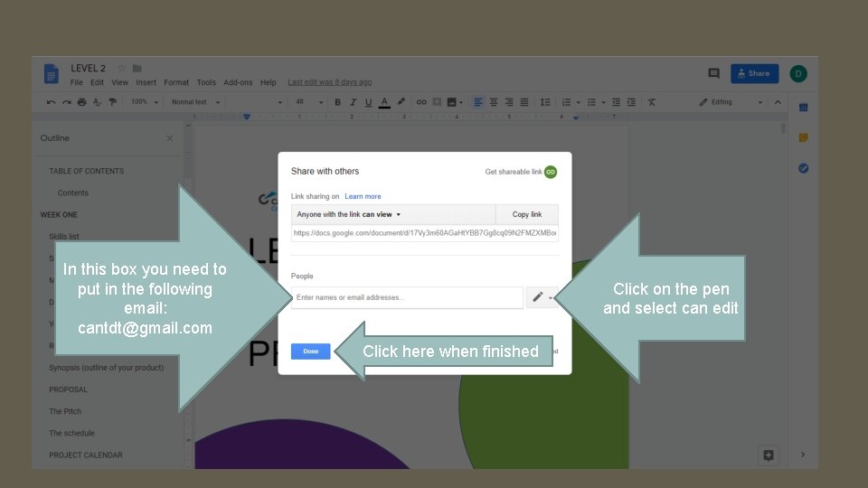Viewport: 868px width, 488px height.
Task: Toggle Italic formatting
Action: [353, 102]
